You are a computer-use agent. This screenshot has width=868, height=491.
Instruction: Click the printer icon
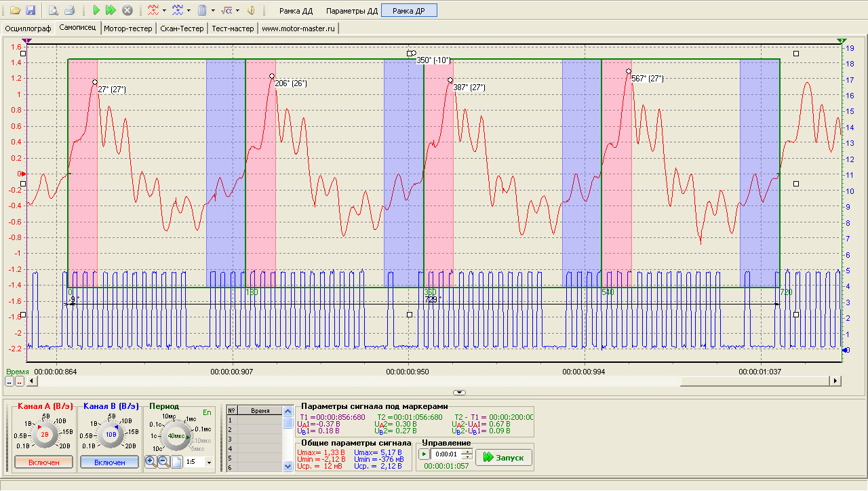(x=68, y=10)
